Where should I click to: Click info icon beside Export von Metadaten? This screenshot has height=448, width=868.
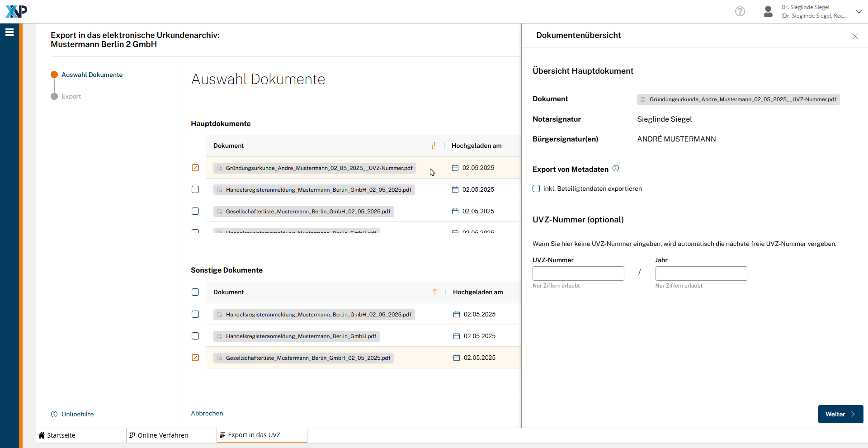click(616, 169)
